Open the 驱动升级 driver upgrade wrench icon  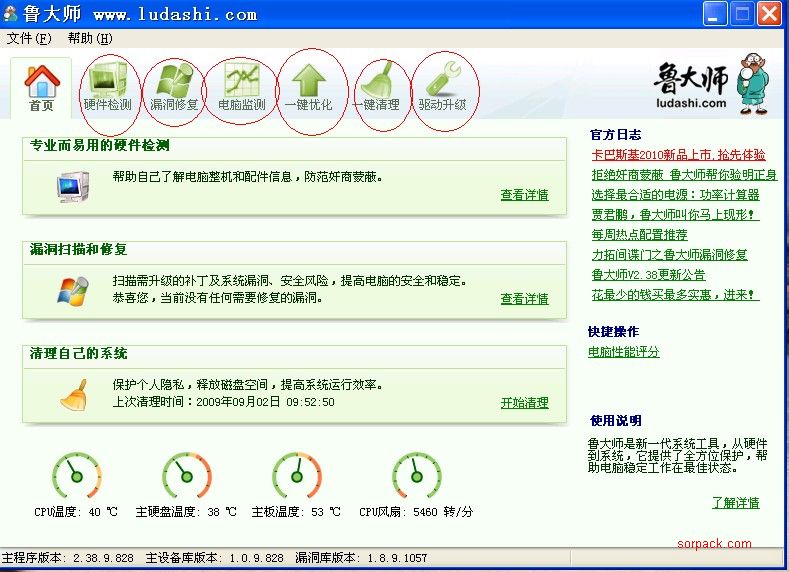click(443, 86)
